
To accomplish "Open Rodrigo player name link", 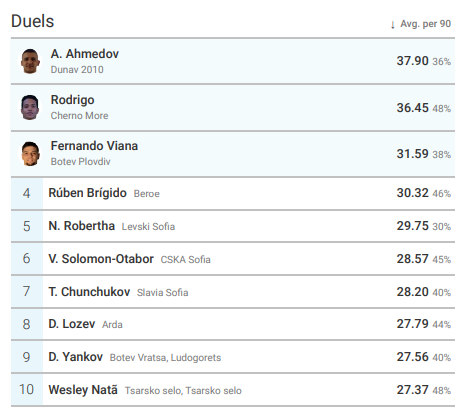I will click(72, 100).
